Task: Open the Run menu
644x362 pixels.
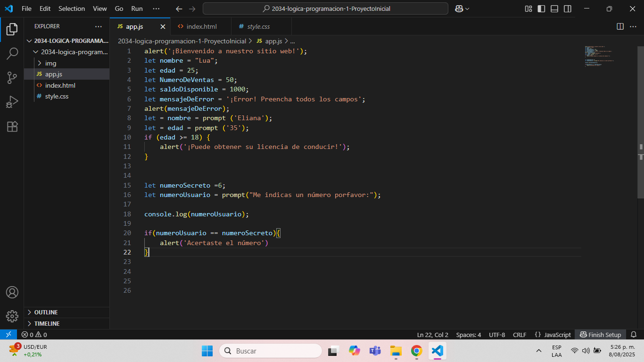Action: [x=137, y=8]
